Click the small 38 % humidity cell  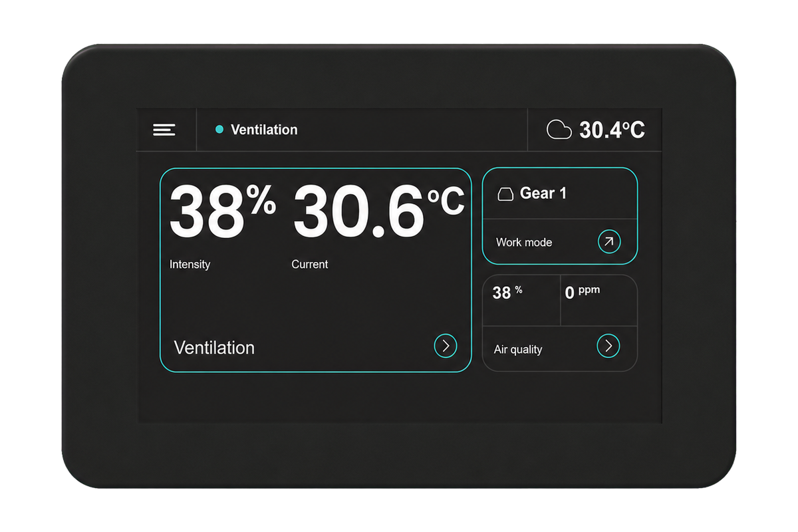(521, 301)
